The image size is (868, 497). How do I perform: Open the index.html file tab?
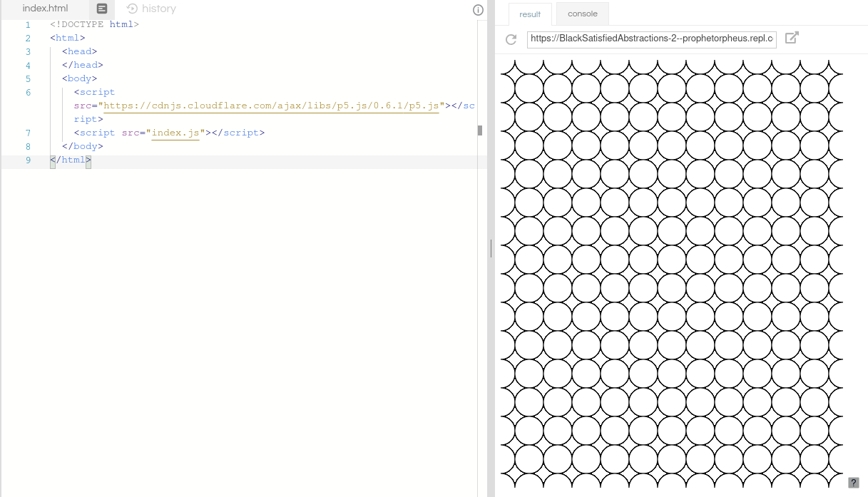click(46, 9)
